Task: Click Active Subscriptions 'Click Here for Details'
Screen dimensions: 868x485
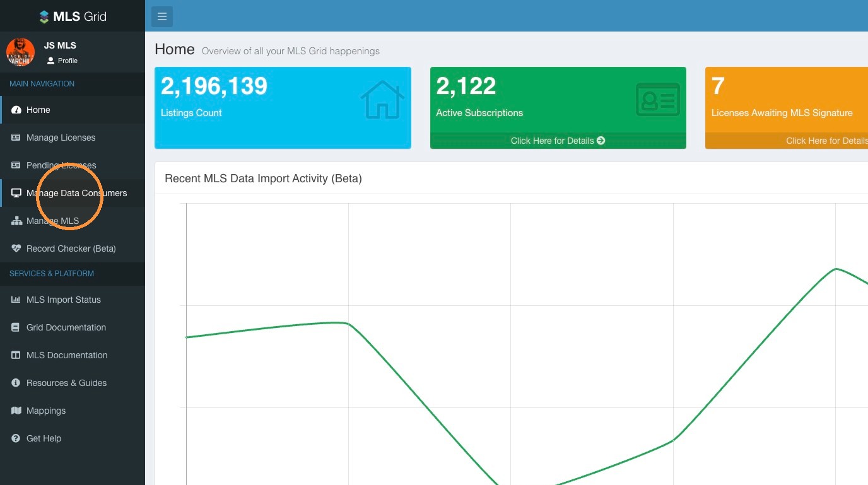Action: 558,141
